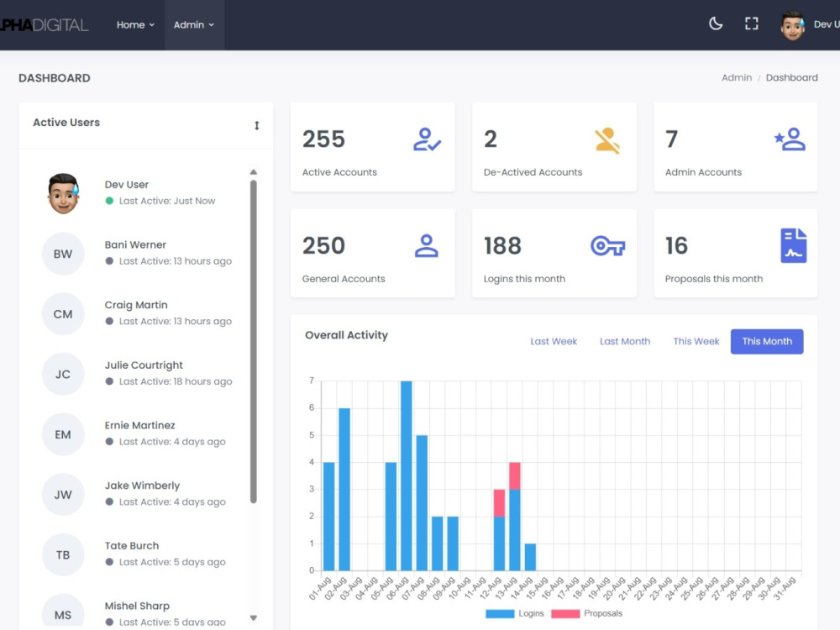Screen dimensions: 840x630
Task: Click the Active Accounts user-check icon
Action: click(x=427, y=139)
